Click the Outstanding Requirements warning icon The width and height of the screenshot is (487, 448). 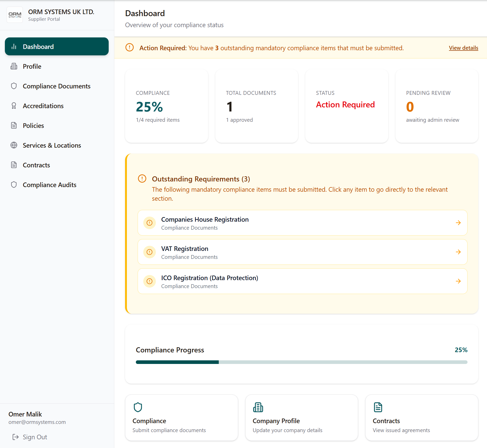click(142, 179)
